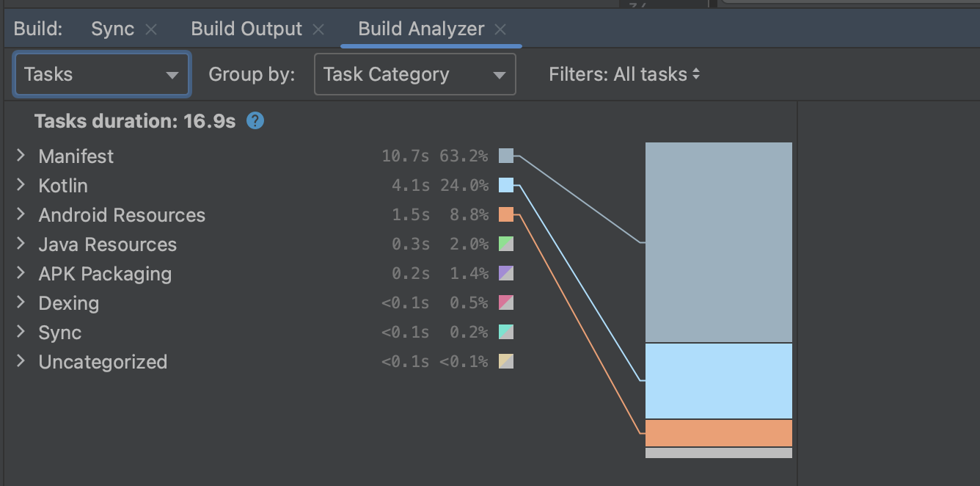Click the Android Resources orange legend square
980x486 pixels.
505,214
